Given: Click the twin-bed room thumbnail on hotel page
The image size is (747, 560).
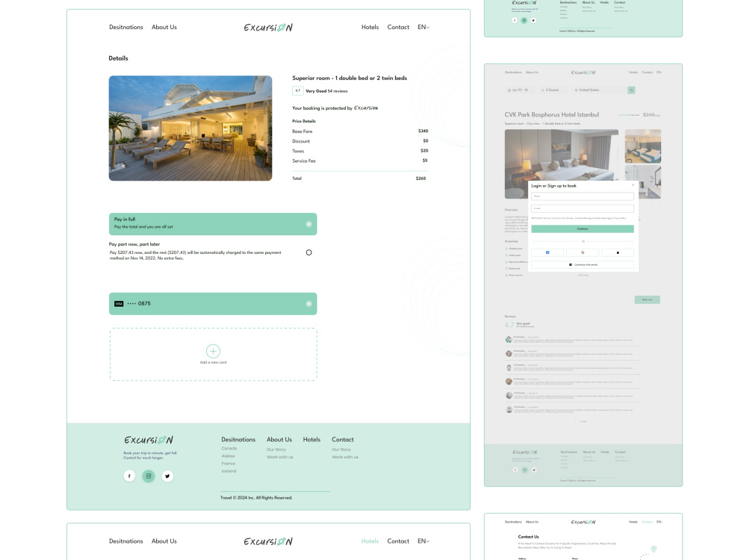Looking at the screenshot, I should pos(642,146).
